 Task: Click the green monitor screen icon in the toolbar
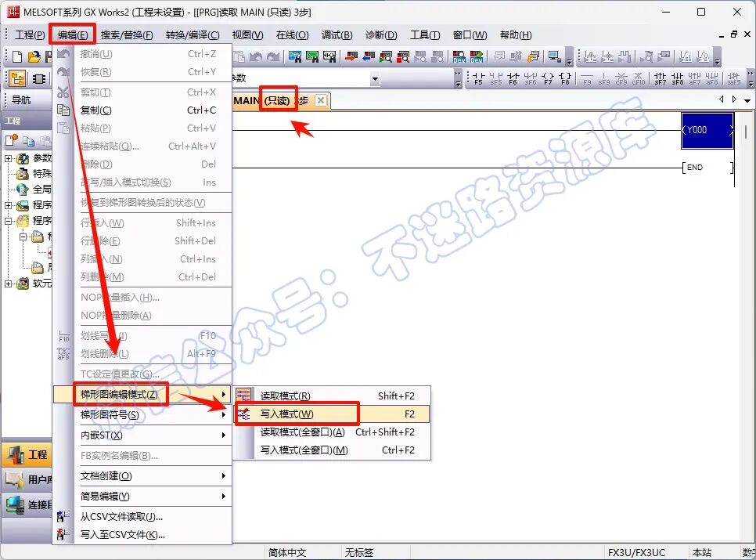coord(312,57)
